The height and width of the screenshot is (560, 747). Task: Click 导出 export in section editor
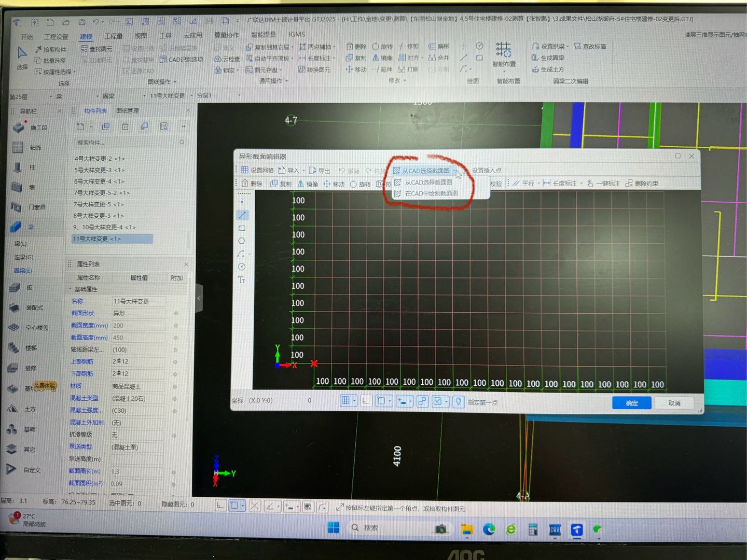click(320, 171)
